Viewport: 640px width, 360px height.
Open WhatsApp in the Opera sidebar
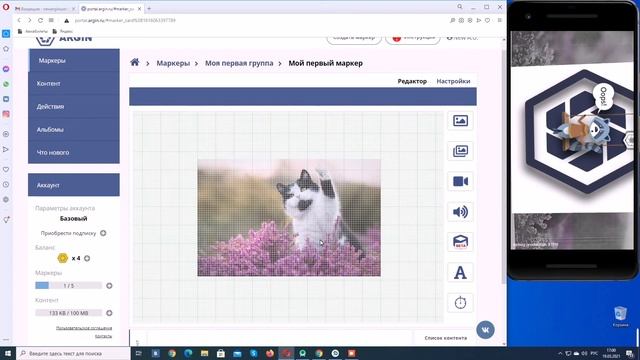click(x=6, y=84)
